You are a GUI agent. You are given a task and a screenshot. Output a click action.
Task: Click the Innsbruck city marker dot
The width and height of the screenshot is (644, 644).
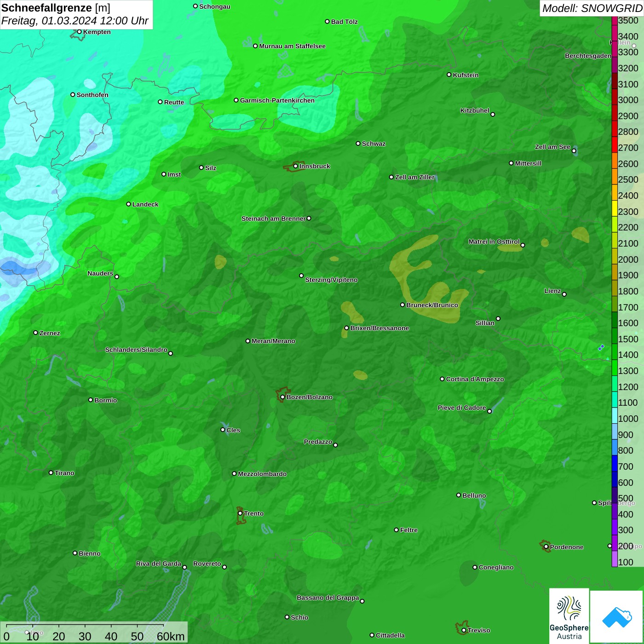point(295,166)
